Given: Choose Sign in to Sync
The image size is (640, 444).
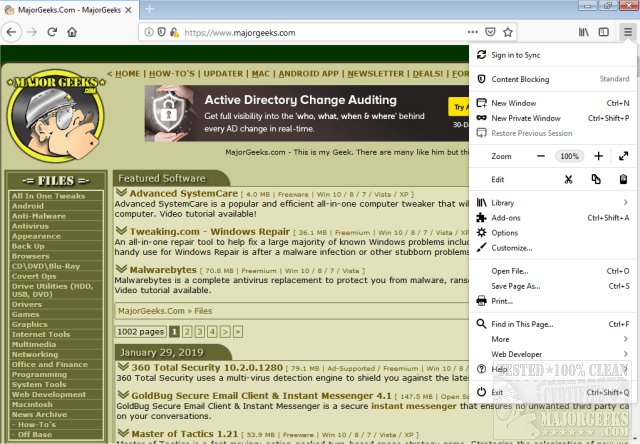Looking at the screenshot, I should (x=553, y=55).
